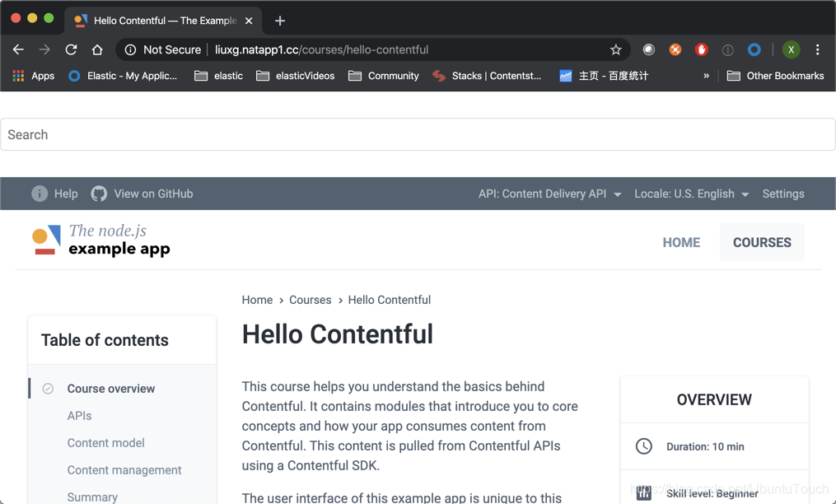Open Chrome's three-dot menu
Image resolution: width=836 pixels, height=504 pixels.
click(817, 49)
